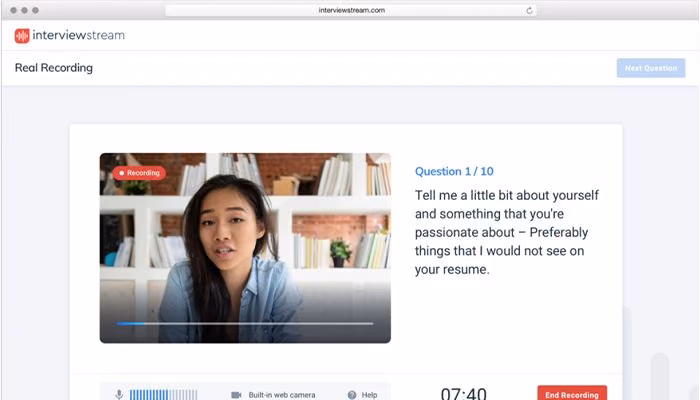Image resolution: width=700 pixels, height=400 pixels.
Task: Open Help via the question mark icon
Action: tap(352, 395)
